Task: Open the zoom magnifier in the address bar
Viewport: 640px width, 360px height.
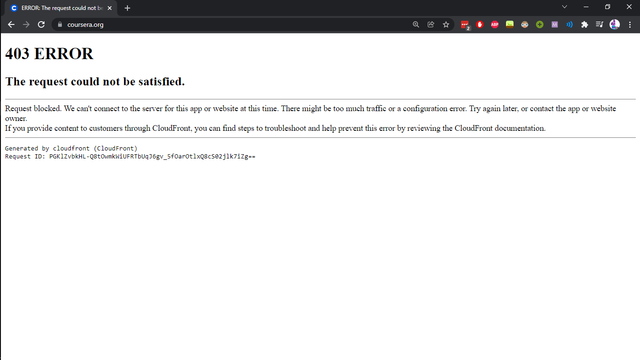Action: [416, 24]
